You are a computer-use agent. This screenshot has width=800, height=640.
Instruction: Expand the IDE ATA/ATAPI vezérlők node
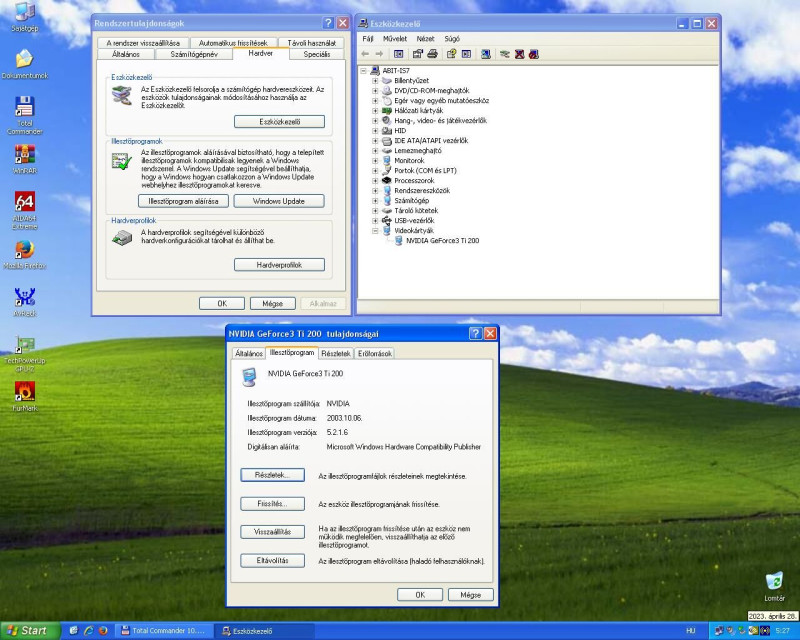(x=375, y=140)
